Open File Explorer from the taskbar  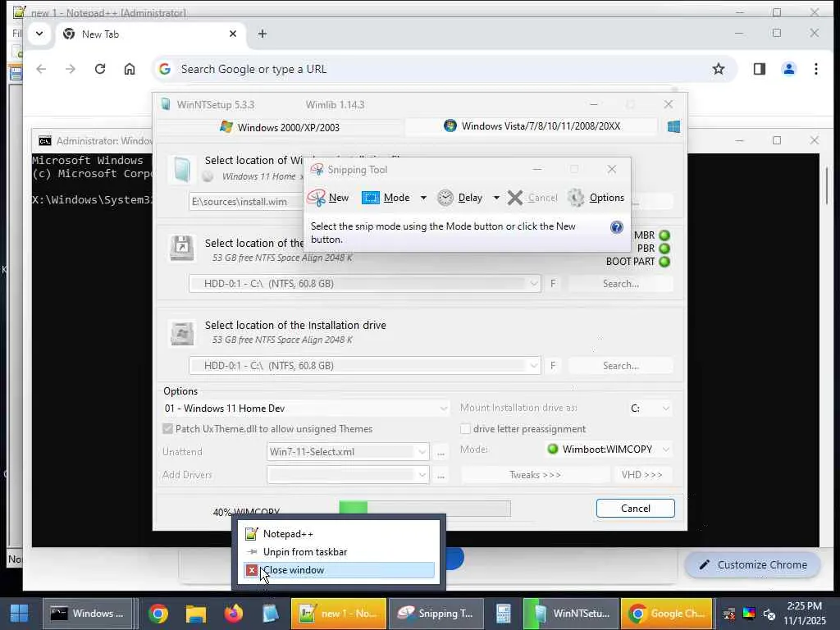coord(196,614)
